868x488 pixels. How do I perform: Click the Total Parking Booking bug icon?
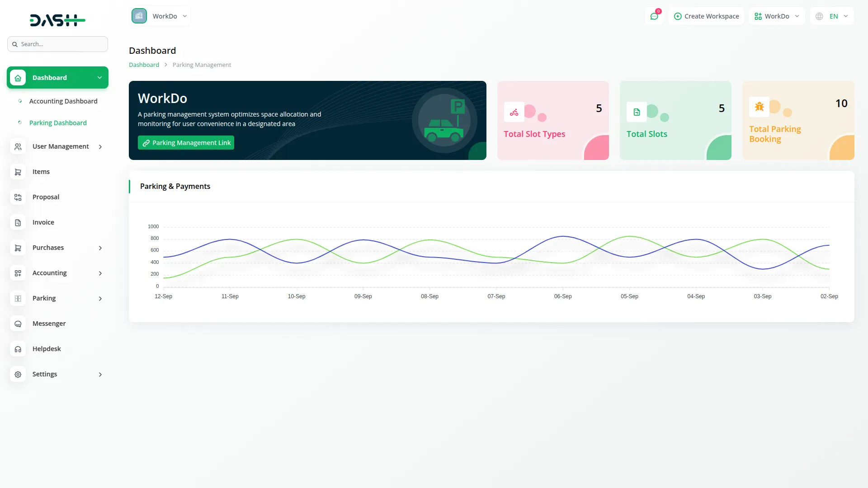coord(759,107)
